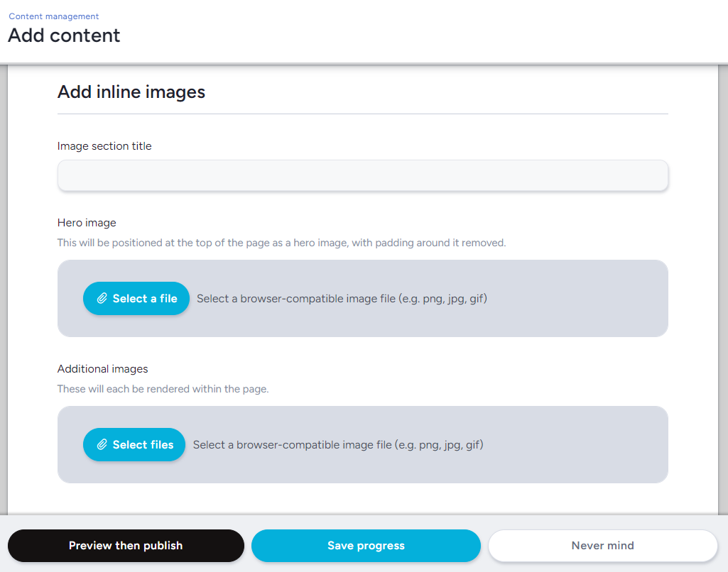Viewport: 728px width, 572px height.
Task: Click the paperclip icon on Select a file
Action: tap(102, 299)
